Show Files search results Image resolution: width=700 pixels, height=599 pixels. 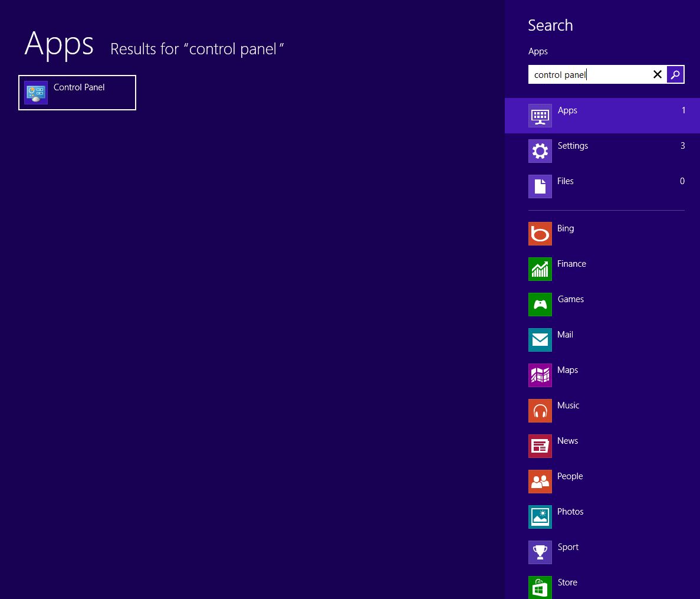[x=602, y=186]
